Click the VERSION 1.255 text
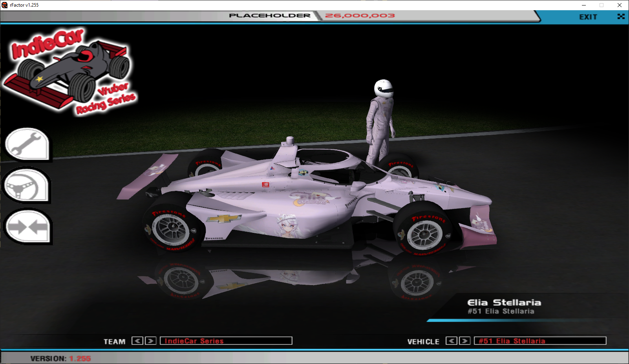 [x=60, y=359]
